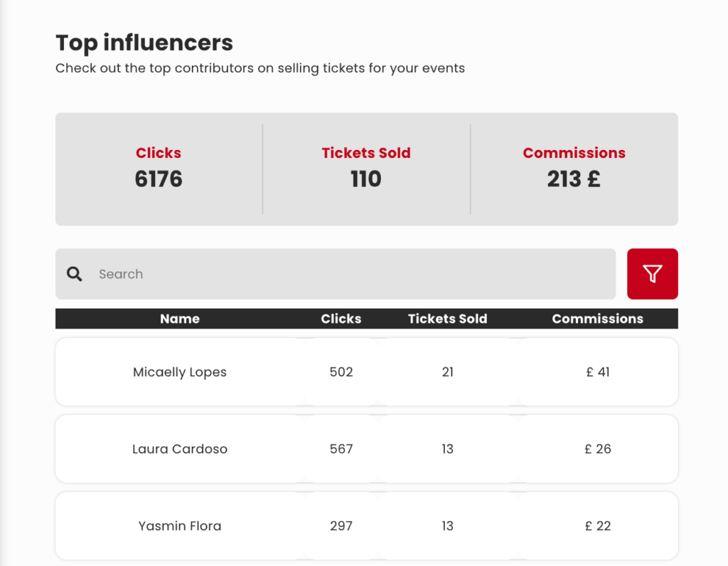Click Laura Cardoso clicks value 567
The image size is (728, 566).
(341, 449)
